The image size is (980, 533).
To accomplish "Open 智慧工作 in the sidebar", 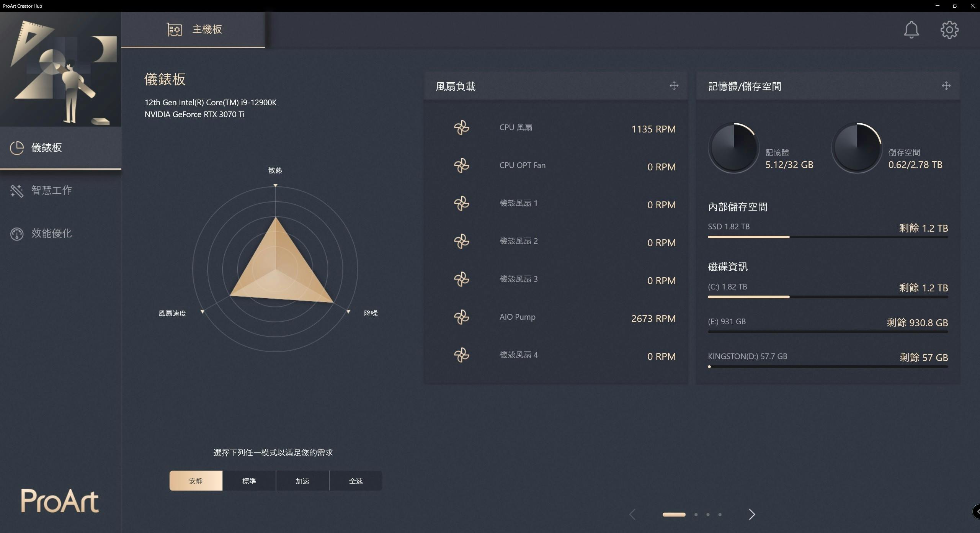I will [x=60, y=191].
